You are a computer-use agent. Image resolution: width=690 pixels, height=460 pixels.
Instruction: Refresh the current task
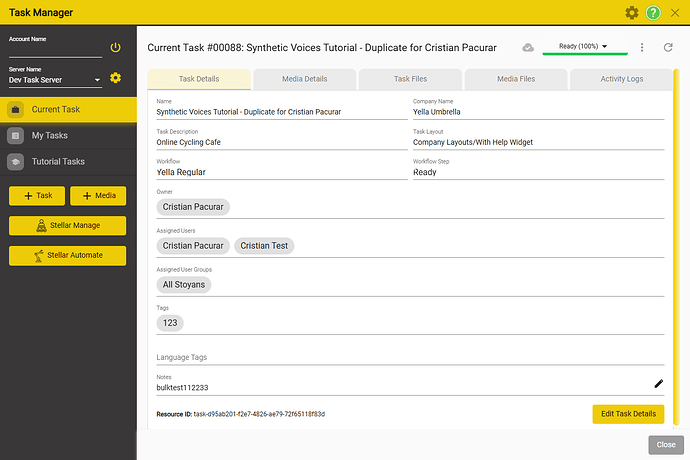click(668, 47)
